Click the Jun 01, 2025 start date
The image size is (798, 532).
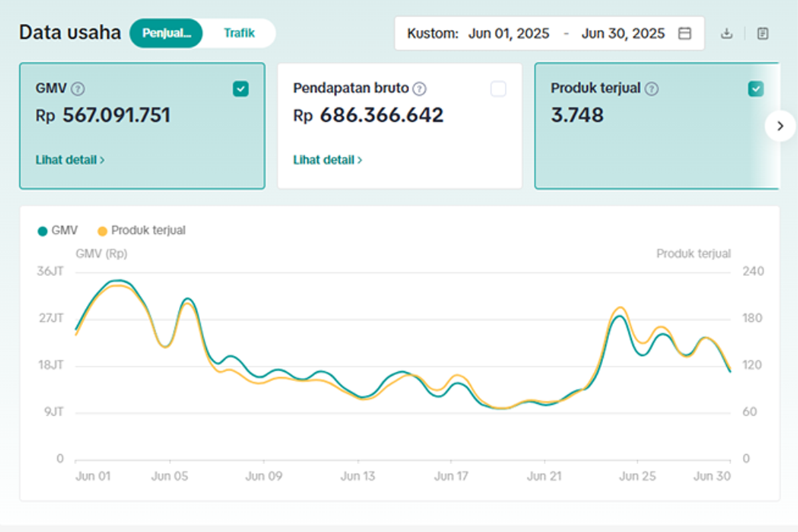(509, 33)
